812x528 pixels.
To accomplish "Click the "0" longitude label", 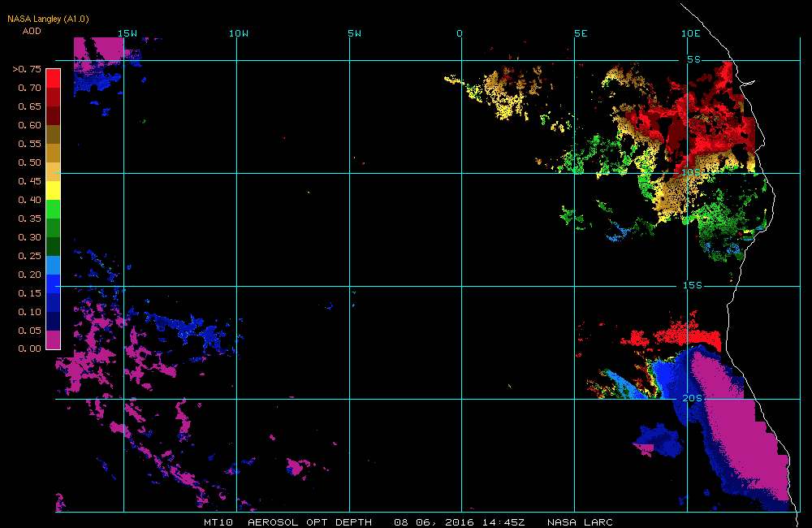I will pyautogui.click(x=460, y=33).
